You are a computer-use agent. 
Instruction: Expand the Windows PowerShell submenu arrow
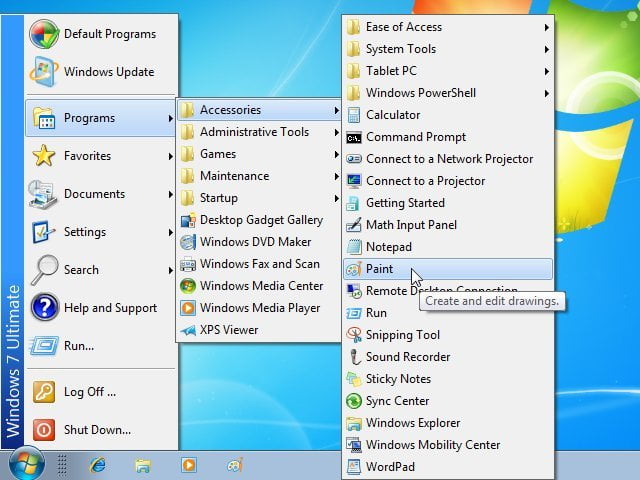pos(547,93)
